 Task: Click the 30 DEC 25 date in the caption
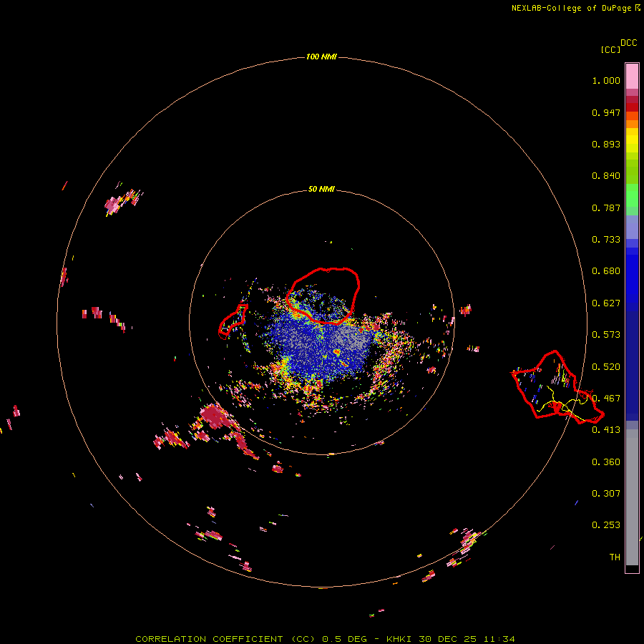pos(448,639)
